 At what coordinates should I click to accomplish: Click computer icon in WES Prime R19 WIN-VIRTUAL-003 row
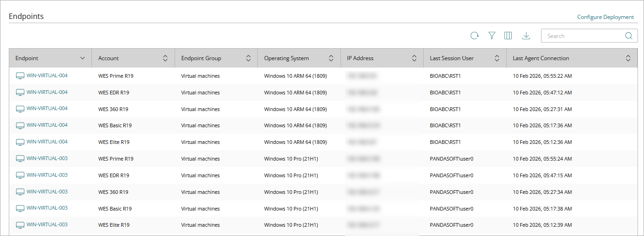point(20,159)
